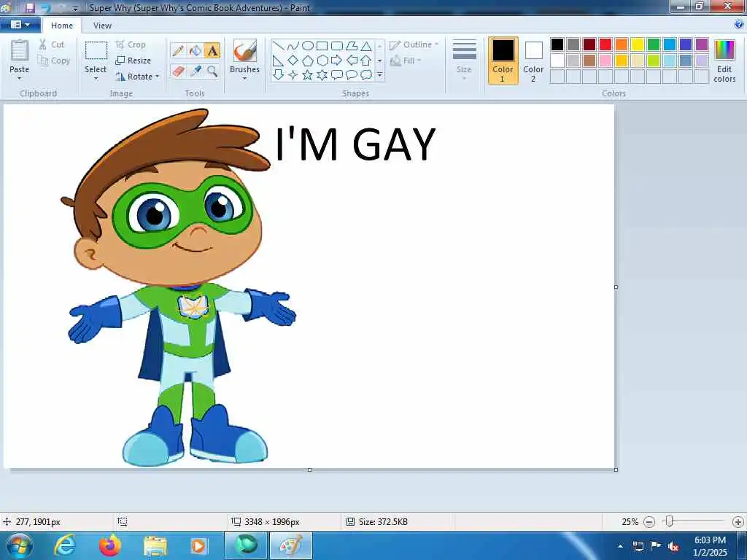Click the zoom in plus button
Screen dimensions: 747x560
click(x=738, y=522)
